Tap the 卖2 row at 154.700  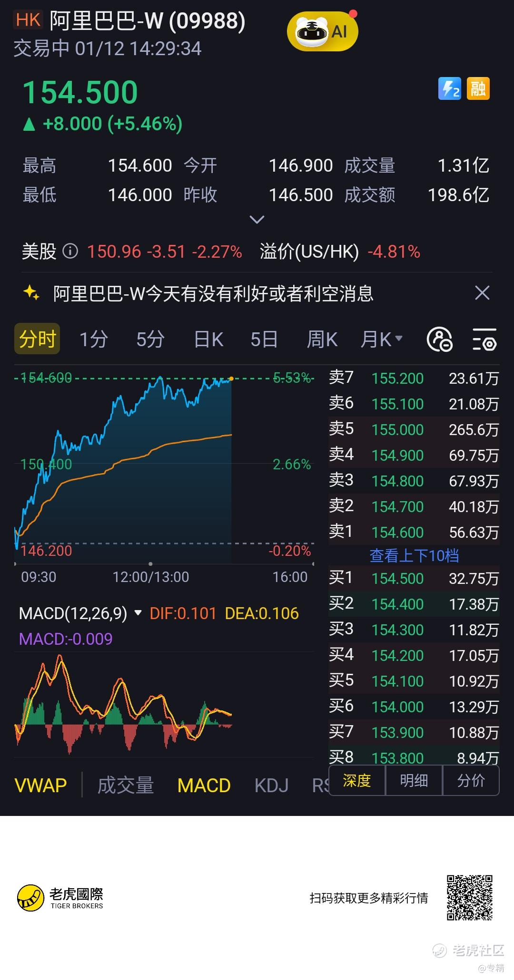(x=414, y=506)
